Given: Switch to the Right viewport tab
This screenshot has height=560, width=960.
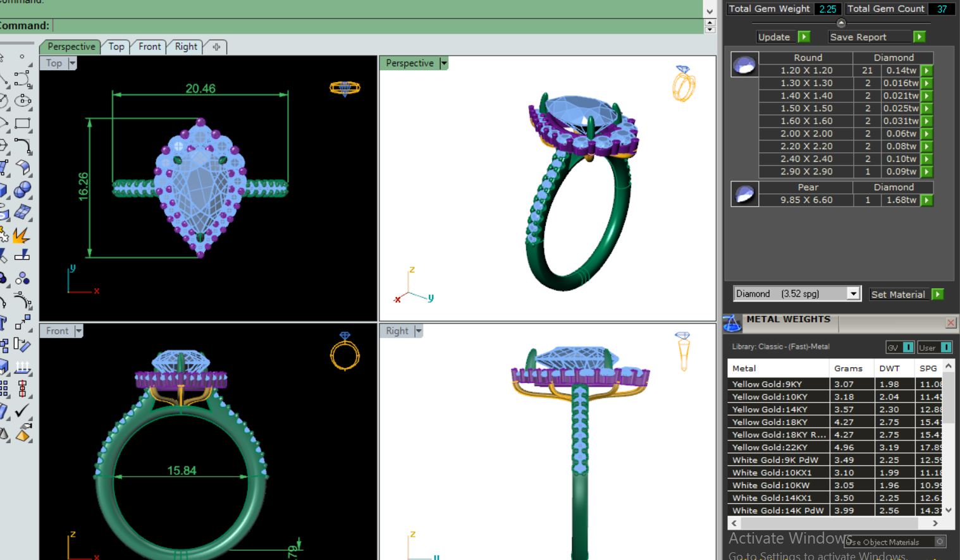Looking at the screenshot, I should 186,47.
